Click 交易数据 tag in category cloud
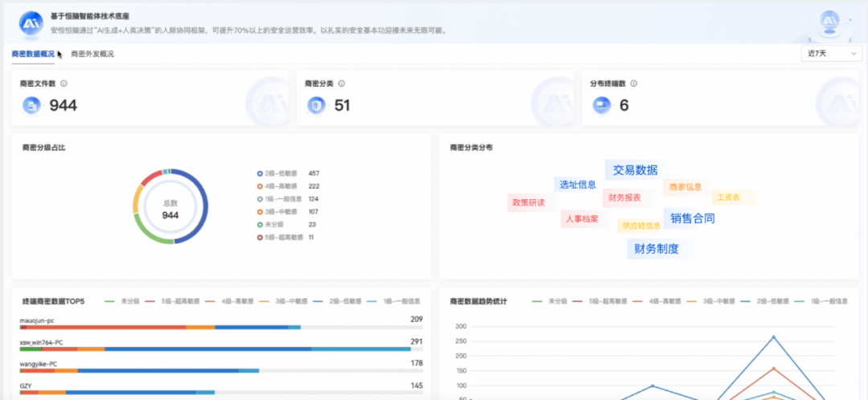This screenshot has height=400, width=868. tap(635, 169)
